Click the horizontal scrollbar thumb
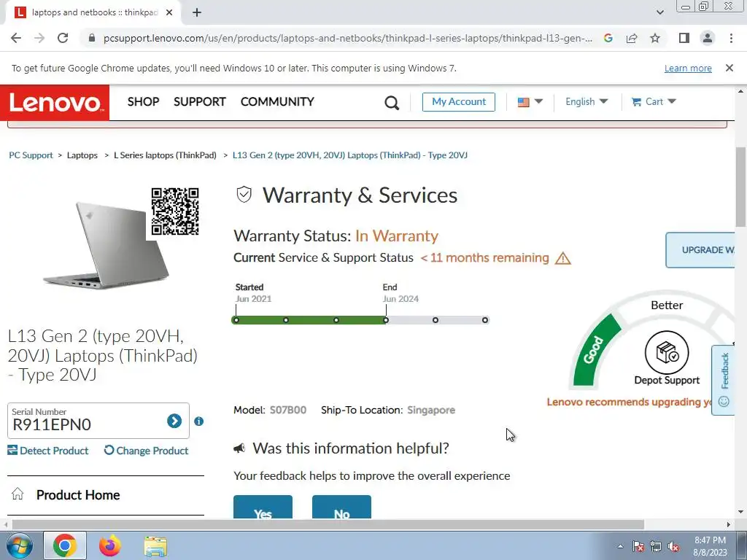 click(x=328, y=525)
